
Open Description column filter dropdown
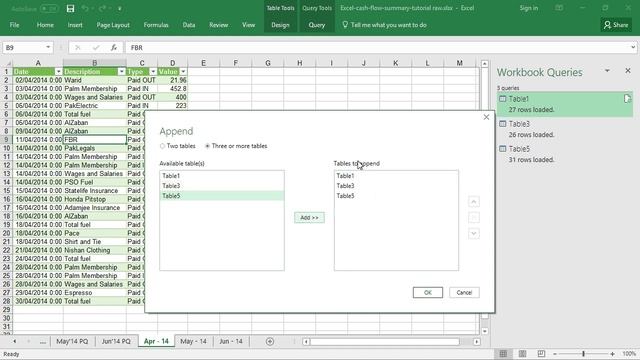121,72
